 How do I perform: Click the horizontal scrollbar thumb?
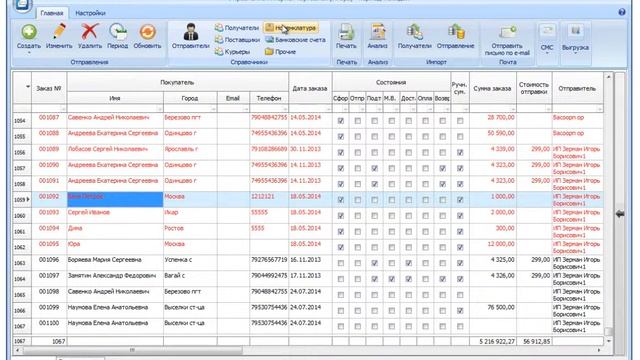(132, 350)
